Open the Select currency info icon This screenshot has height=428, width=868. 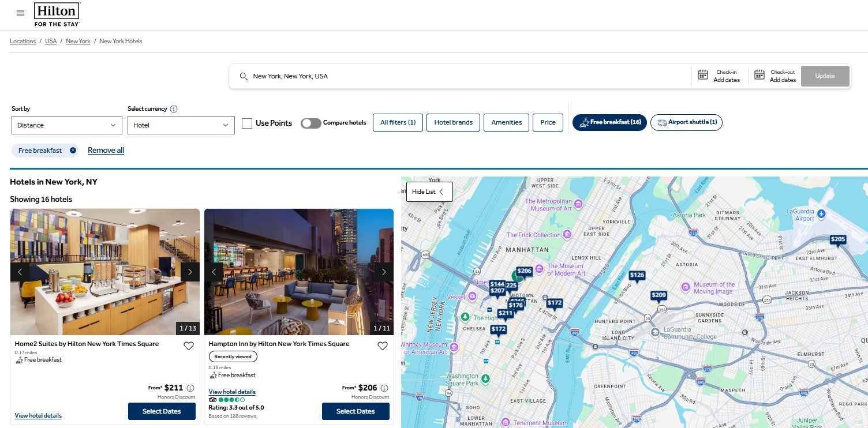(174, 109)
